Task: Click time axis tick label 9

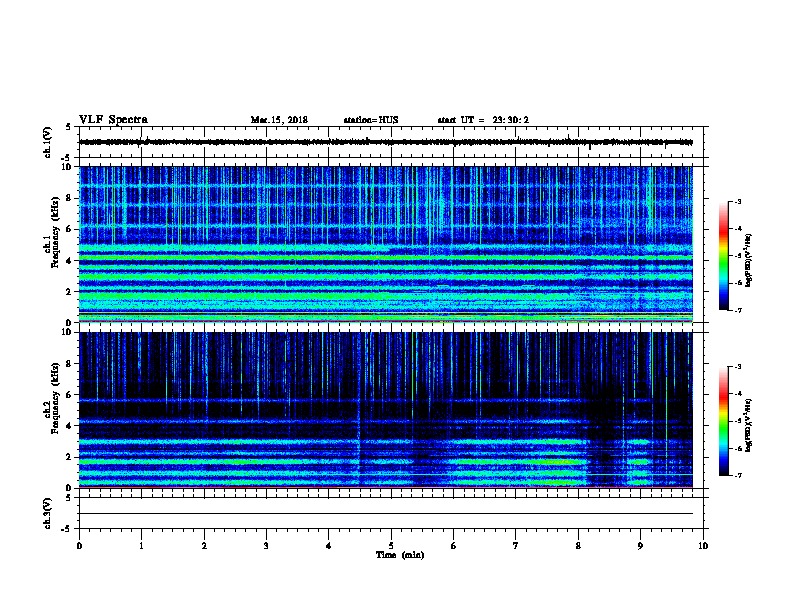Action: tap(640, 546)
